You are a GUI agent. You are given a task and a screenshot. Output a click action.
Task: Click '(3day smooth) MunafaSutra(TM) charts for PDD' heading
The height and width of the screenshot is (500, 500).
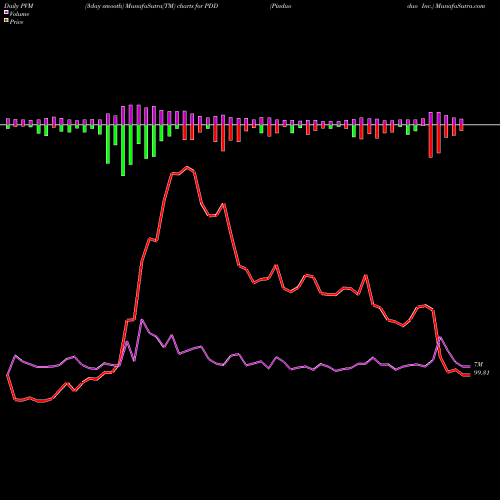[x=152, y=6]
